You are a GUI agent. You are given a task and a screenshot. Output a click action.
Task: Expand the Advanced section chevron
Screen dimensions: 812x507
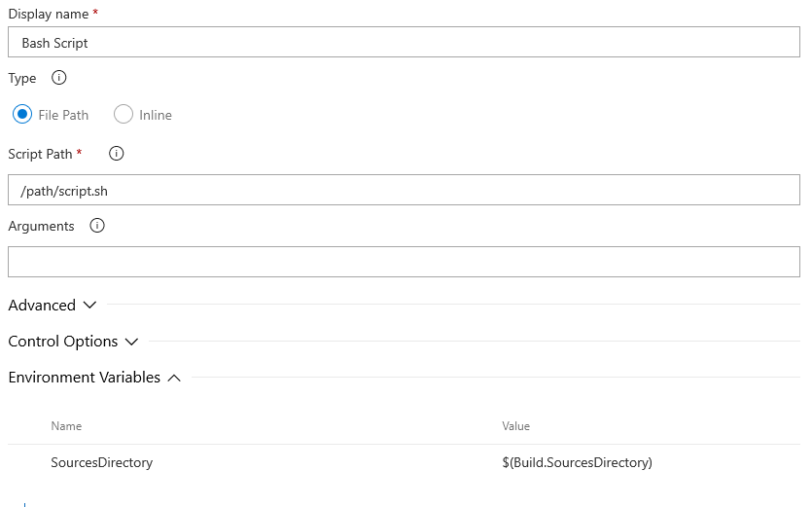click(x=89, y=305)
